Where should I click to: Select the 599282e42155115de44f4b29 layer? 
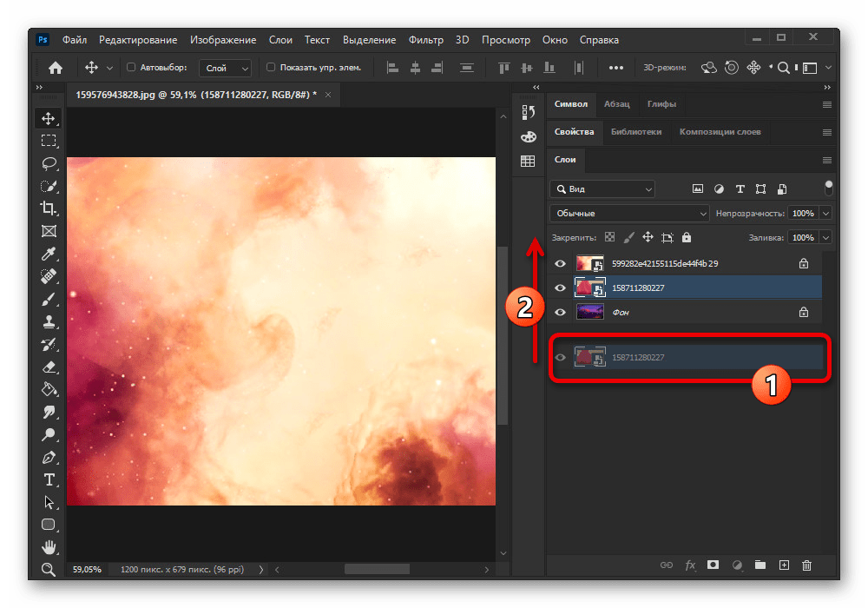coord(665,263)
